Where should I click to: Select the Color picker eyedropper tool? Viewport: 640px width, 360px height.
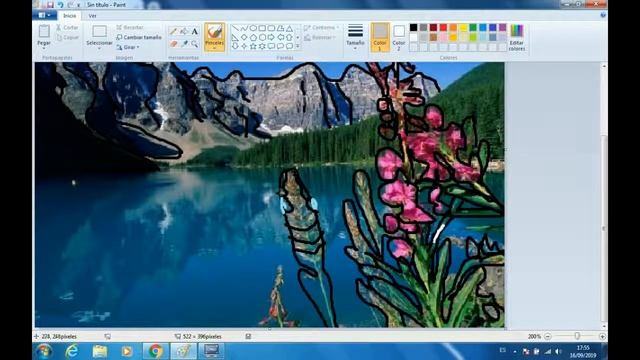coord(184,44)
